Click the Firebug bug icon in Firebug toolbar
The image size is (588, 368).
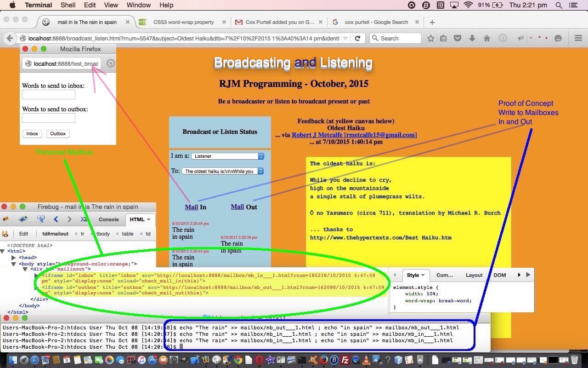pos(6,219)
